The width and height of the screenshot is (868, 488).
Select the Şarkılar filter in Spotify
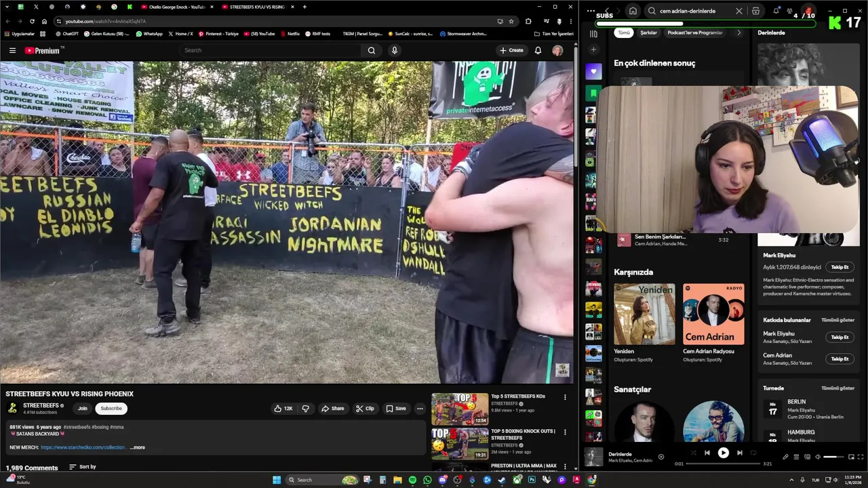coord(648,33)
